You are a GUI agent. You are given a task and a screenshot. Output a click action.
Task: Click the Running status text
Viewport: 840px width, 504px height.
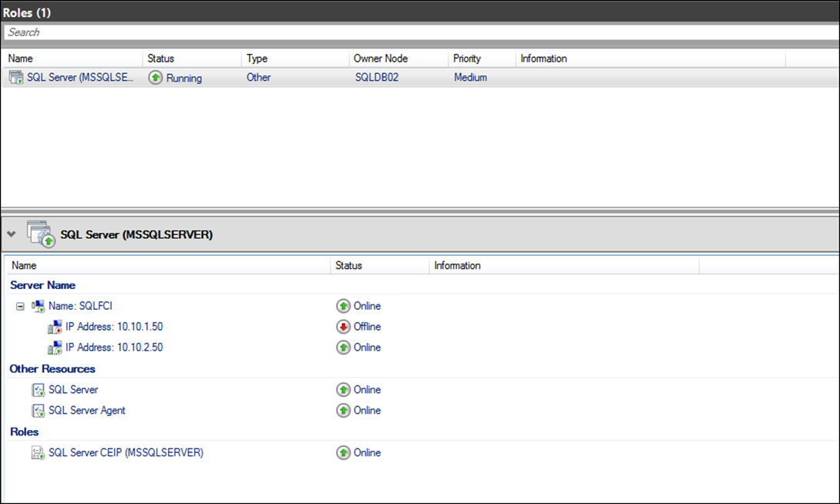(x=183, y=78)
